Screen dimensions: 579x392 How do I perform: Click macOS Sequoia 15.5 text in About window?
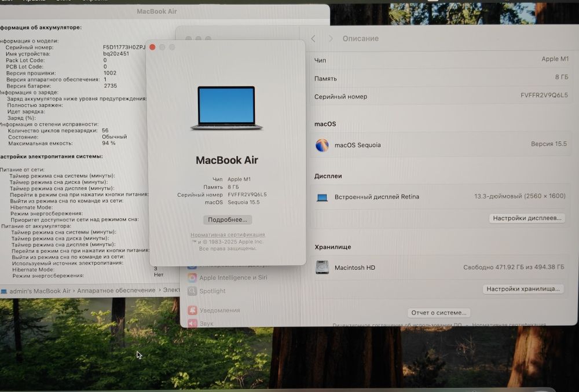coord(244,202)
